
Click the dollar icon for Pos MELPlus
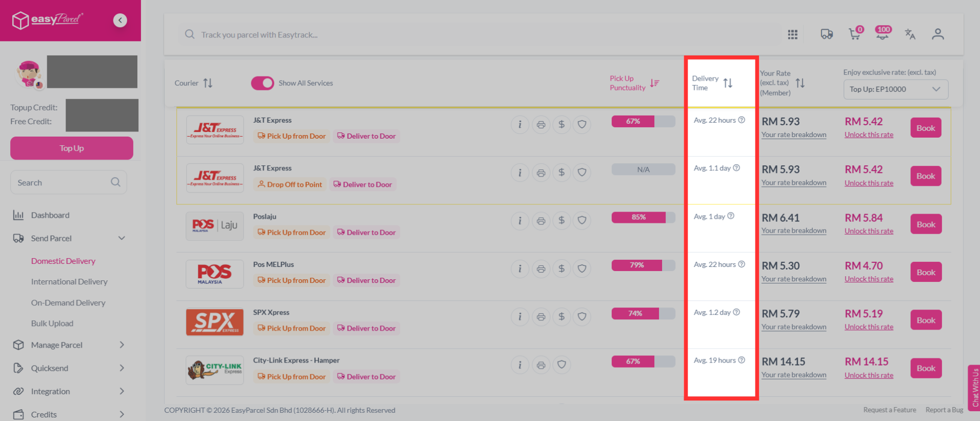tap(562, 269)
